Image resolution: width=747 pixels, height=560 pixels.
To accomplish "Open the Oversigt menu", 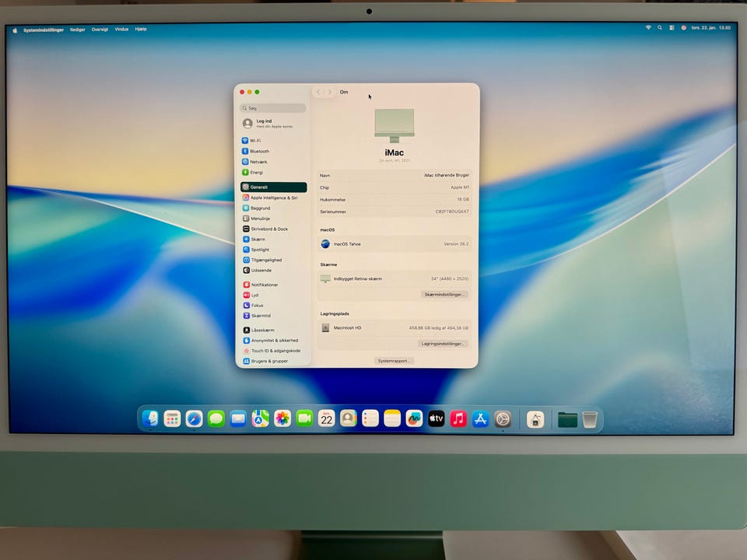I will pyautogui.click(x=100, y=30).
